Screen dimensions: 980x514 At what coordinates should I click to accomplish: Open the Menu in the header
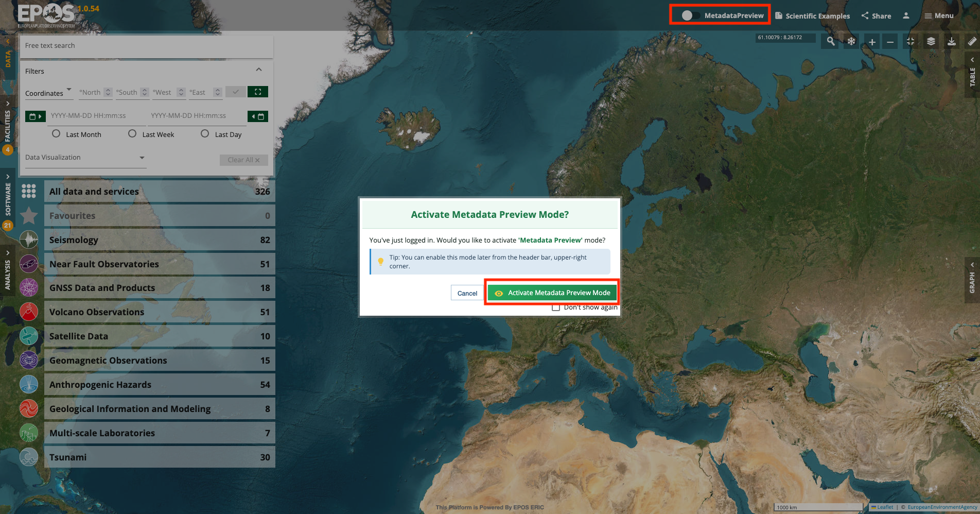(939, 16)
